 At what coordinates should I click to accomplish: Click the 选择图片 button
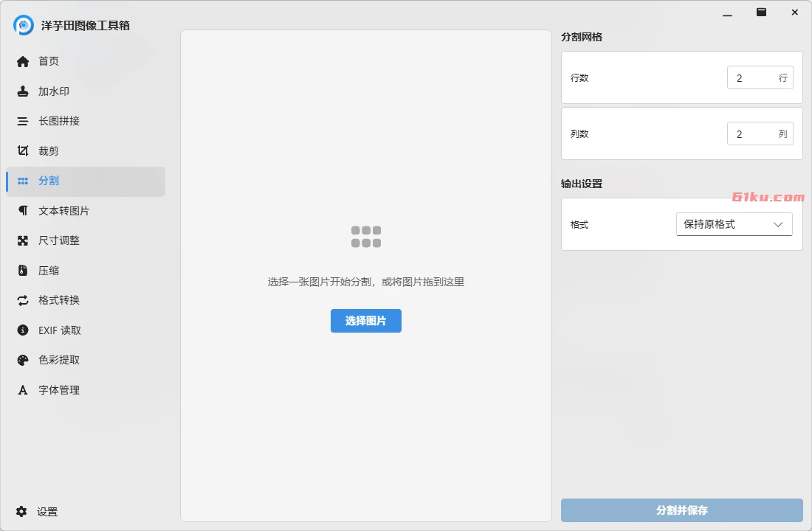pos(366,321)
